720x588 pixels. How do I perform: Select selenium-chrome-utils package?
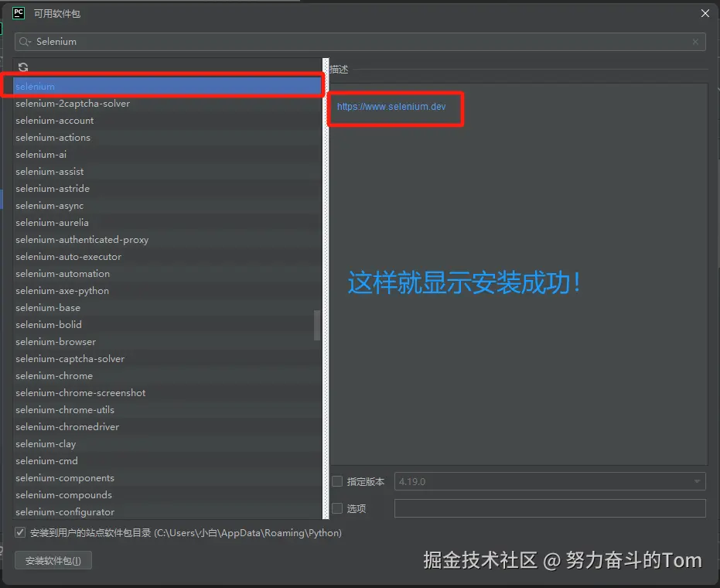point(167,409)
